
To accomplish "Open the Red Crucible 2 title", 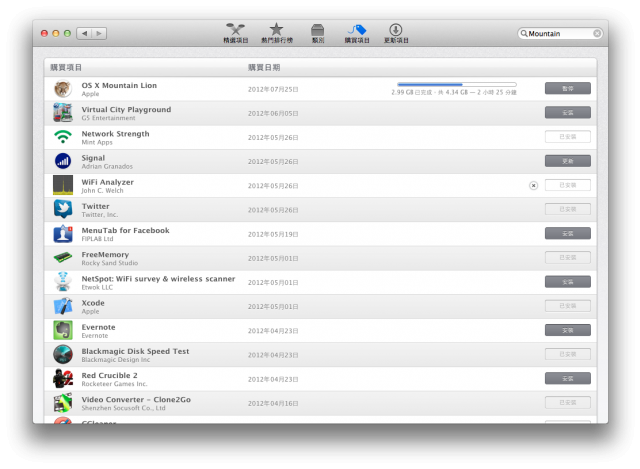I will point(109,375).
